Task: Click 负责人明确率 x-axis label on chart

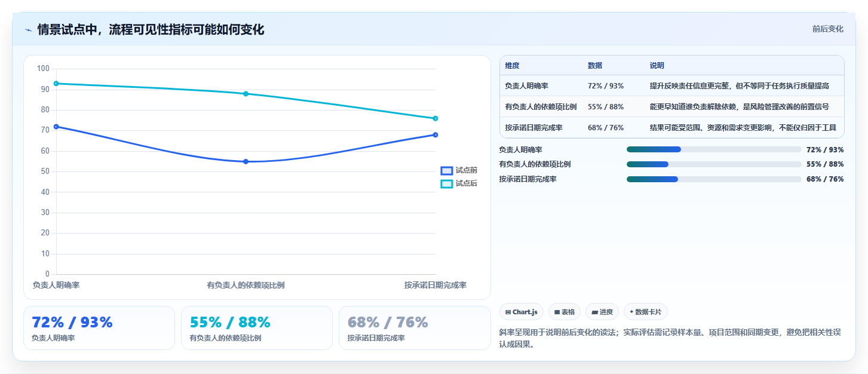Action: 56,285
